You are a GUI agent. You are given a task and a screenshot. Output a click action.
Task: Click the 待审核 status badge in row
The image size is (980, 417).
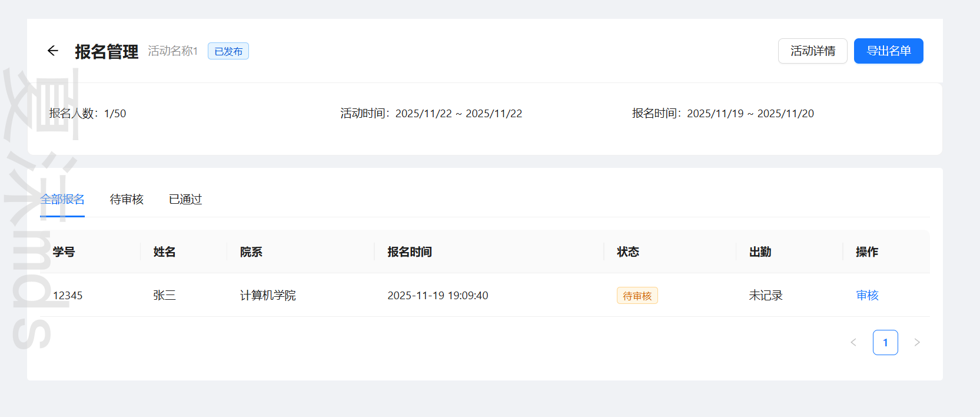point(637,295)
